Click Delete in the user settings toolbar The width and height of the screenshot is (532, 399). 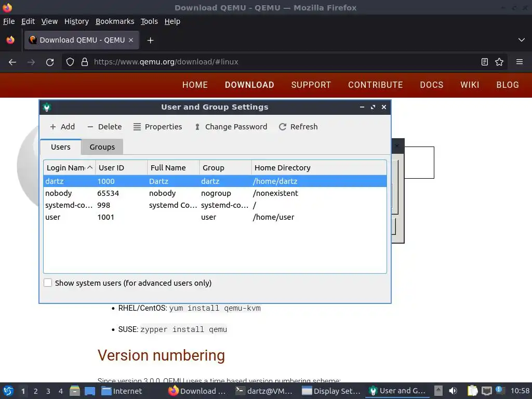[104, 127]
